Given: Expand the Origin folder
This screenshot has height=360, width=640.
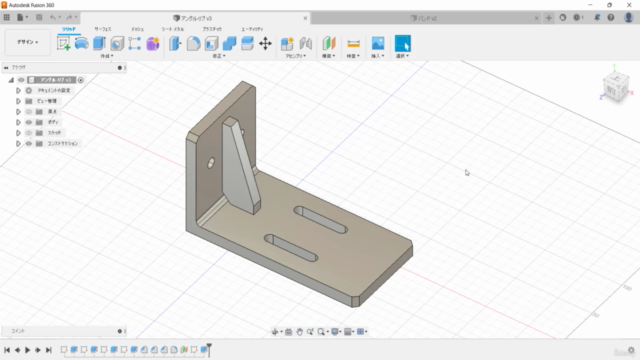Looking at the screenshot, I should pos(18,111).
